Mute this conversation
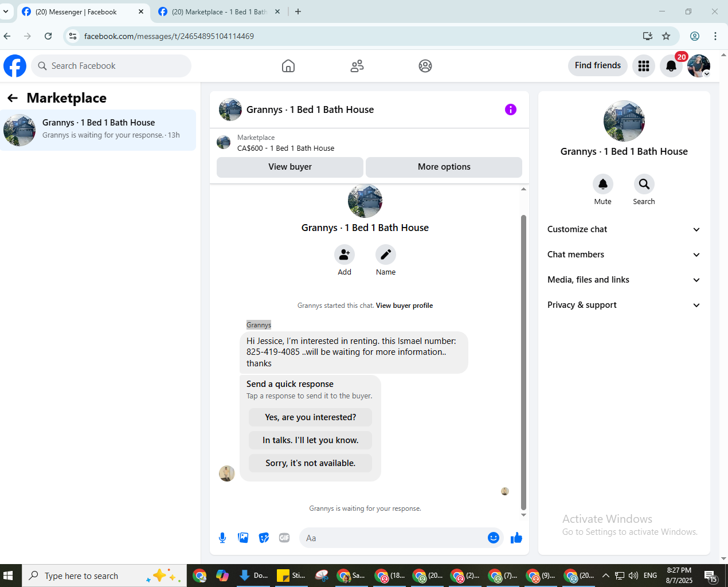The image size is (728, 587). (602, 184)
